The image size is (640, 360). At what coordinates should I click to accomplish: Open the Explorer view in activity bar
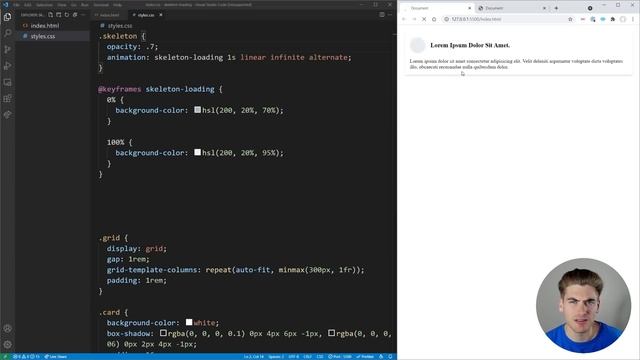click(7, 17)
